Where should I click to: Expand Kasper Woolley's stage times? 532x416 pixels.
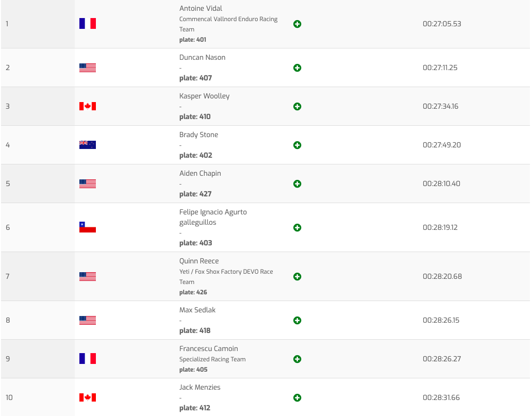coord(297,107)
